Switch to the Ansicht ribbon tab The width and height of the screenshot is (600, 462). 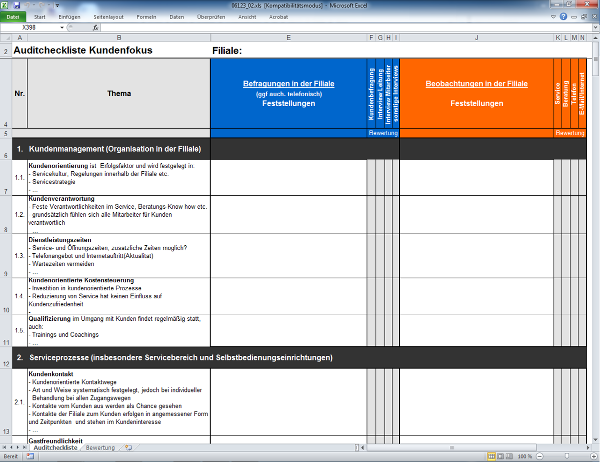[x=247, y=17]
